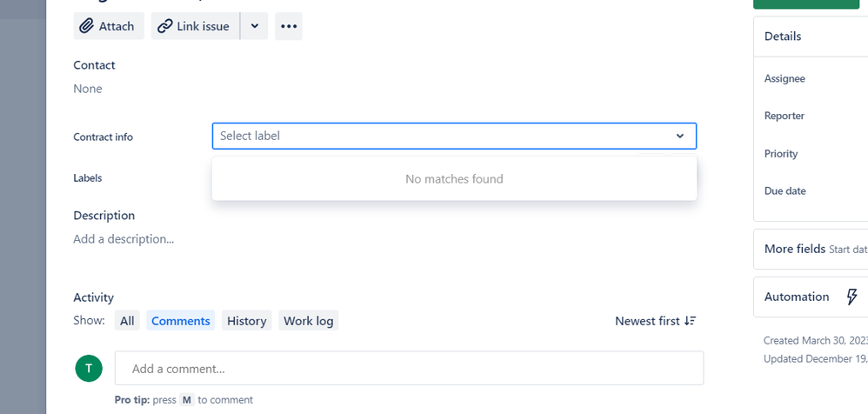This screenshot has width=868, height=414.
Task: Click the Newest first sort icon
Action: (690, 321)
